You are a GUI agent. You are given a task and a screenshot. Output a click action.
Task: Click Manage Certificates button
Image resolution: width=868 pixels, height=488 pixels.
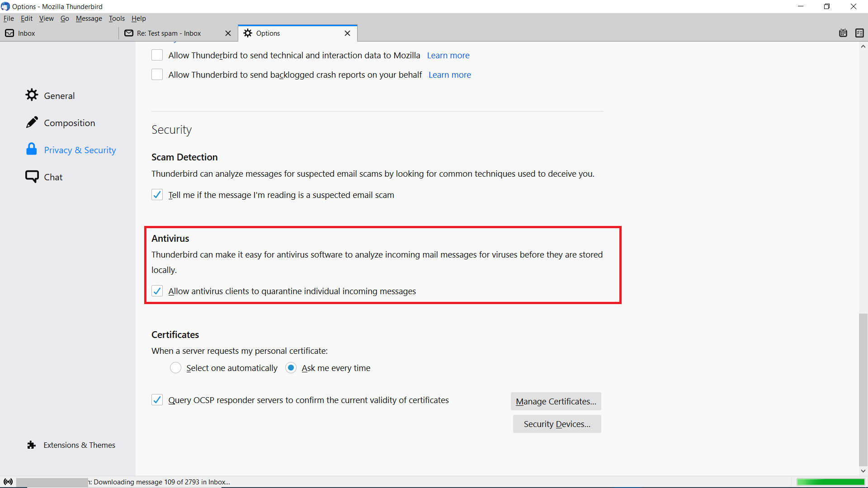click(x=556, y=401)
